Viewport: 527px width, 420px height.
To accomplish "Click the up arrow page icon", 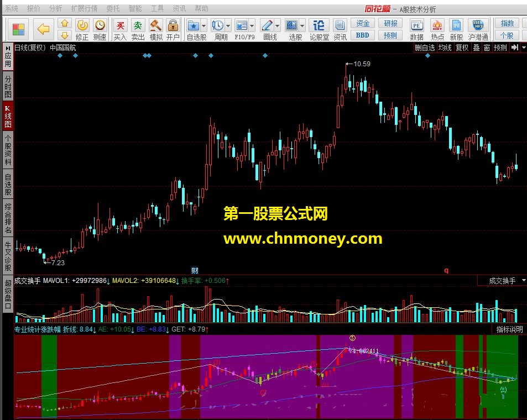I will point(65,23).
